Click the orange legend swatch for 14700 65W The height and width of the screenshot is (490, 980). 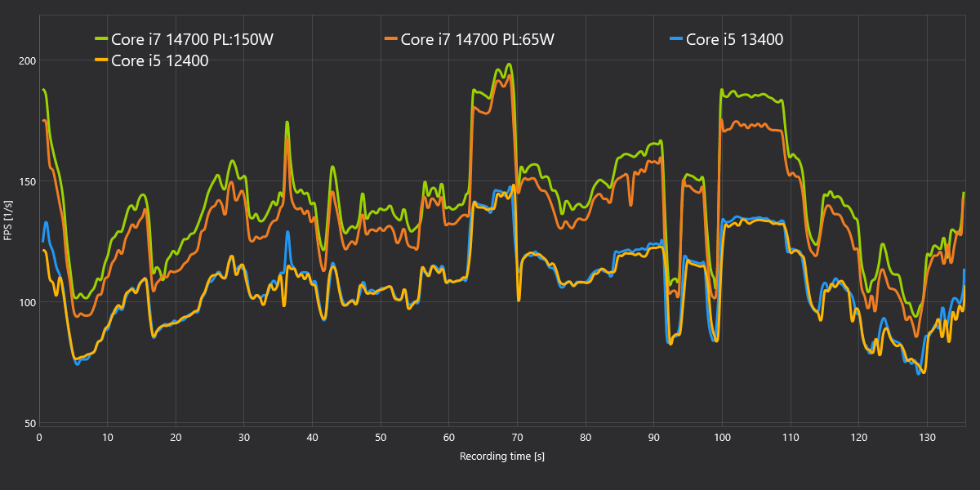click(x=391, y=38)
